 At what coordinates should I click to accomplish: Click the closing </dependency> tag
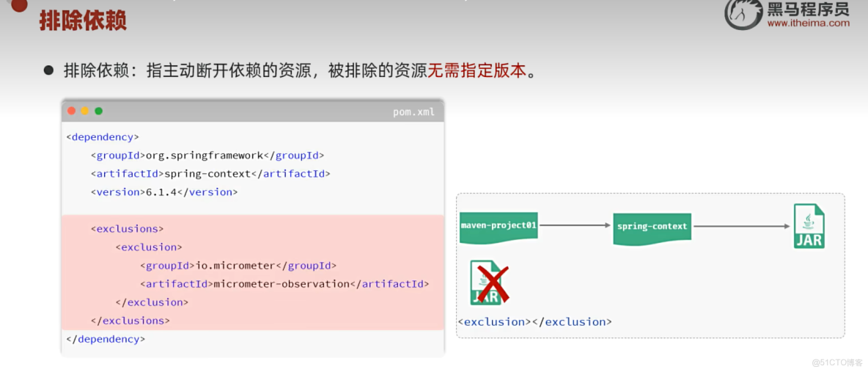tap(106, 339)
